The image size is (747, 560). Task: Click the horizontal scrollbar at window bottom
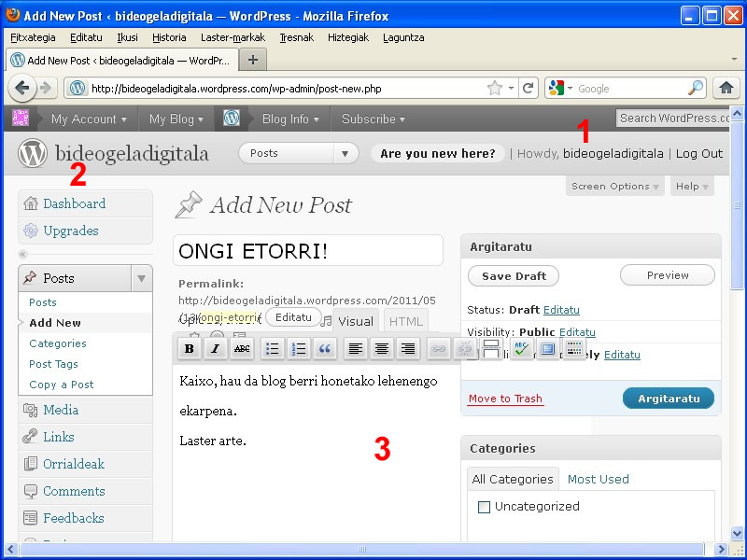click(362, 549)
